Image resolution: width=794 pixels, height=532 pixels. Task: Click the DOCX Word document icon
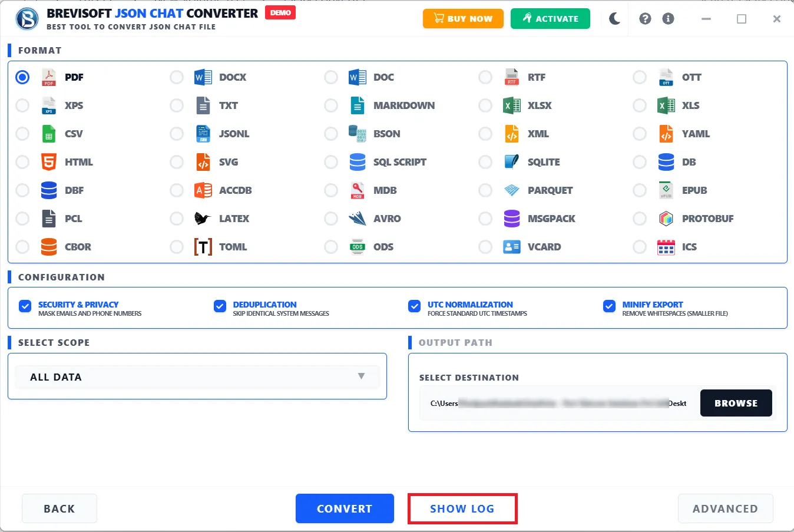pyautogui.click(x=203, y=77)
